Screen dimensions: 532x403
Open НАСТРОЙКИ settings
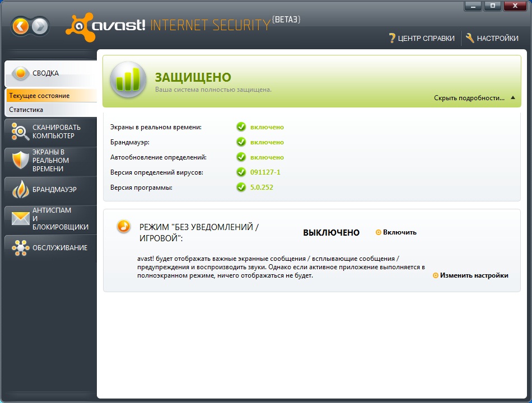tap(492, 38)
